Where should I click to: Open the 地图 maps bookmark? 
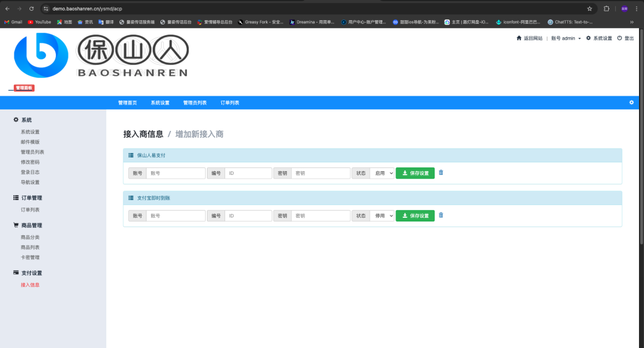tap(65, 22)
